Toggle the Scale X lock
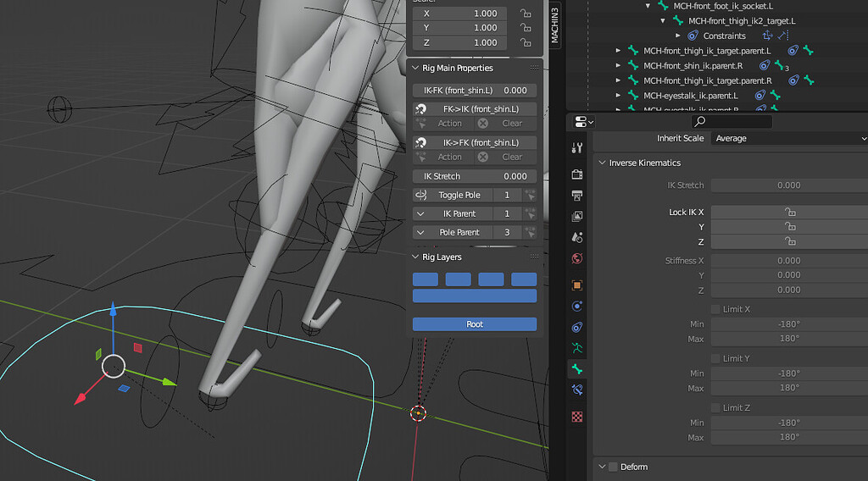The width and height of the screenshot is (868, 481). coord(526,14)
